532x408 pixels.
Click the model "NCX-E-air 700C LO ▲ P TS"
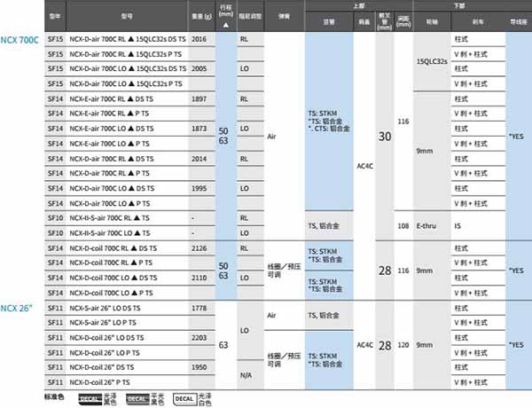coord(109,144)
